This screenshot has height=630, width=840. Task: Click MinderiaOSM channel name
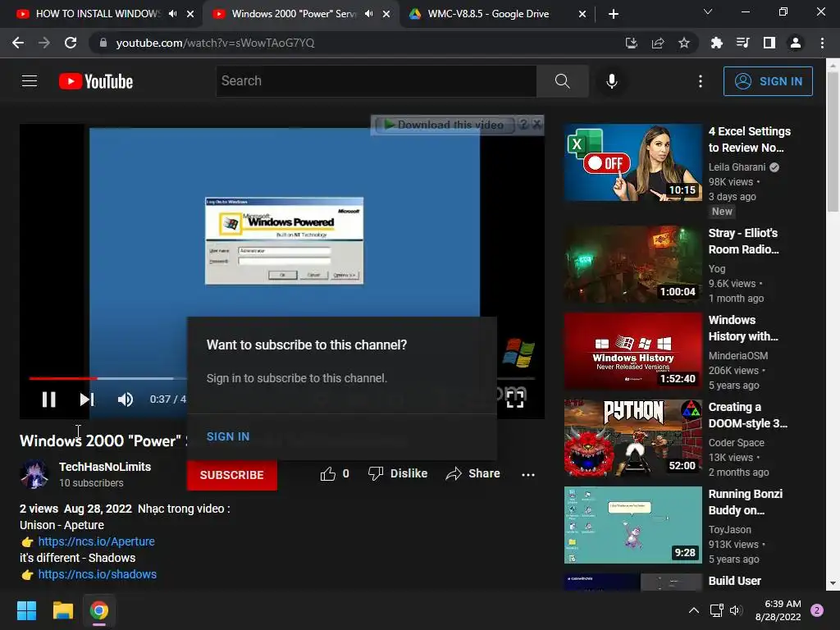pyautogui.click(x=737, y=356)
